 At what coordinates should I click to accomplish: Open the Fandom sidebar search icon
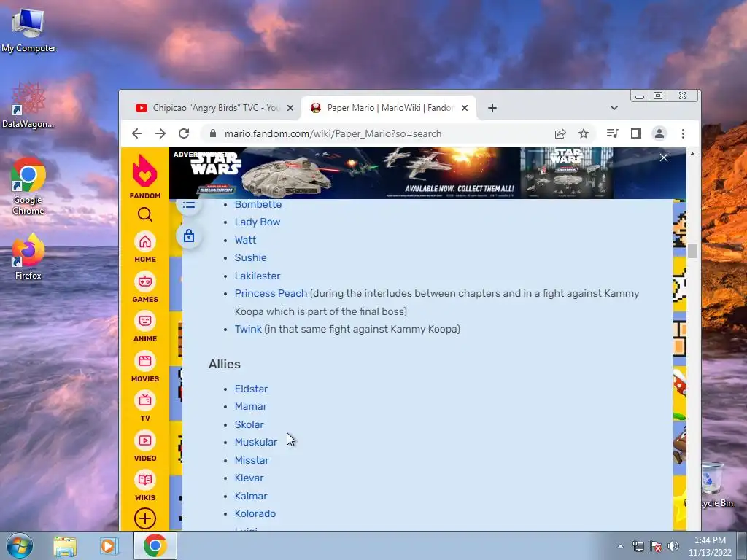coord(145,215)
